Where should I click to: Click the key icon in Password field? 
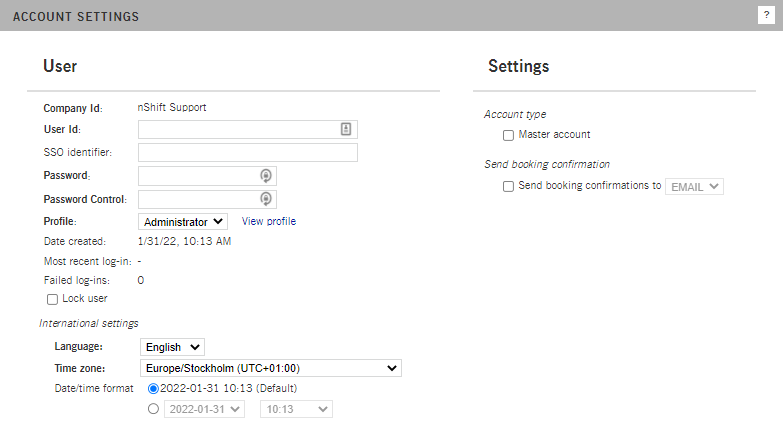coord(265,175)
